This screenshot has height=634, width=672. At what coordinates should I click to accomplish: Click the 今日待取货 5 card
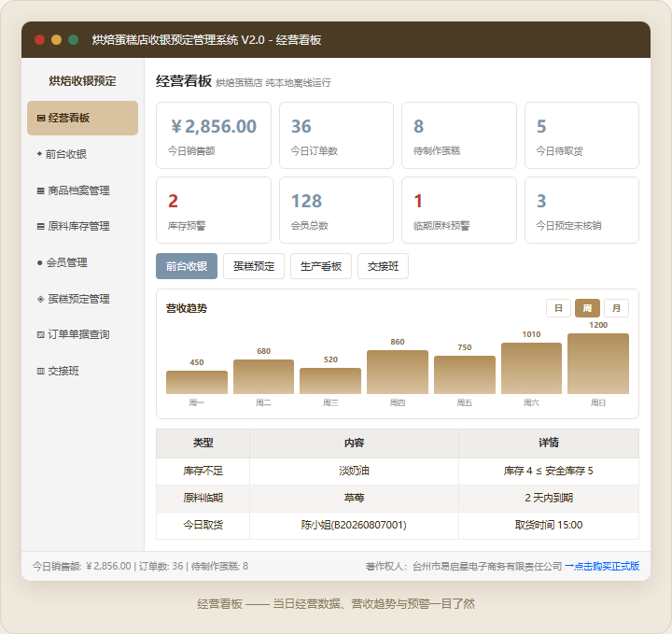click(582, 135)
